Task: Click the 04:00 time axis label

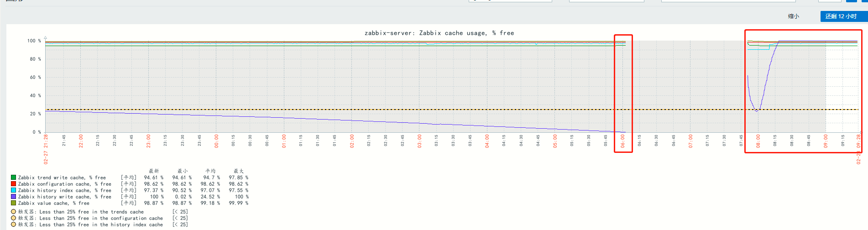Action: pyautogui.click(x=487, y=141)
